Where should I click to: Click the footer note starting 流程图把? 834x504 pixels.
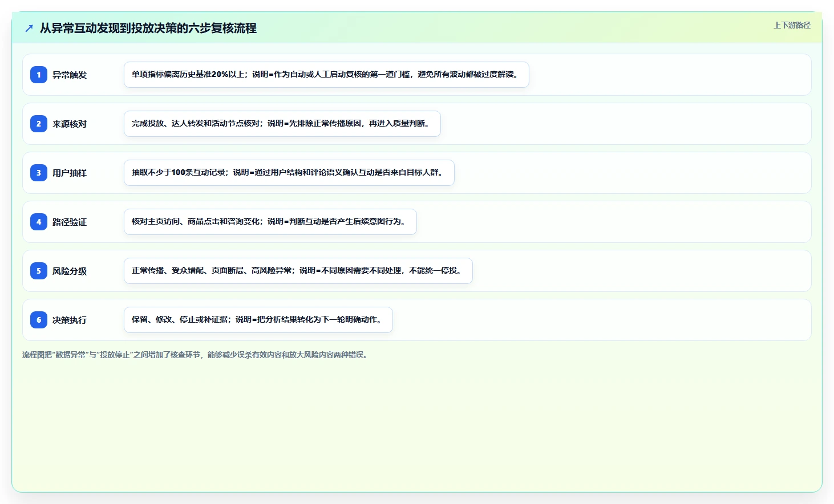196,355
